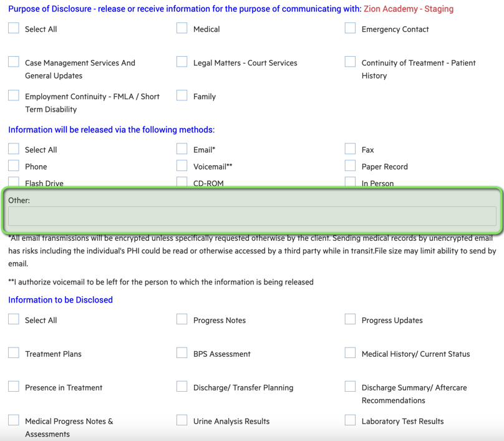Viewport: 504px width, 441px height.
Task: Enable the Progress Updates checkbox
Action: pos(350,319)
